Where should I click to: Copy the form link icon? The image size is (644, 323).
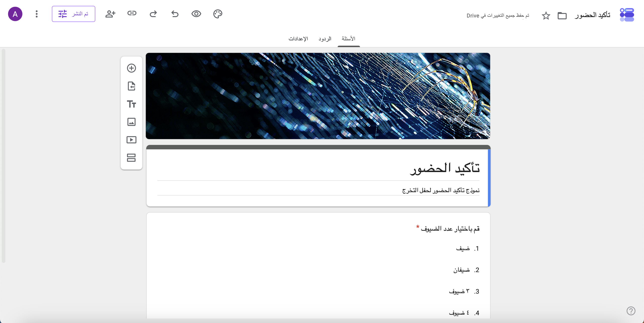click(x=132, y=13)
